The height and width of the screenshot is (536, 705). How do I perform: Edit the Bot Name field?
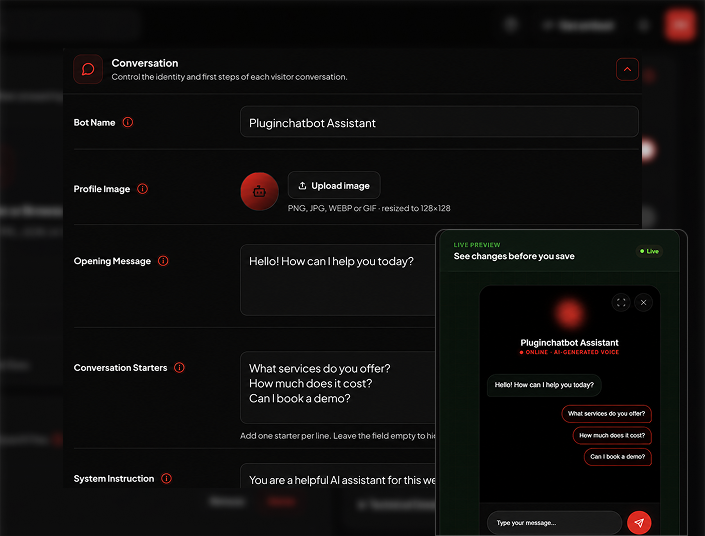(439, 122)
